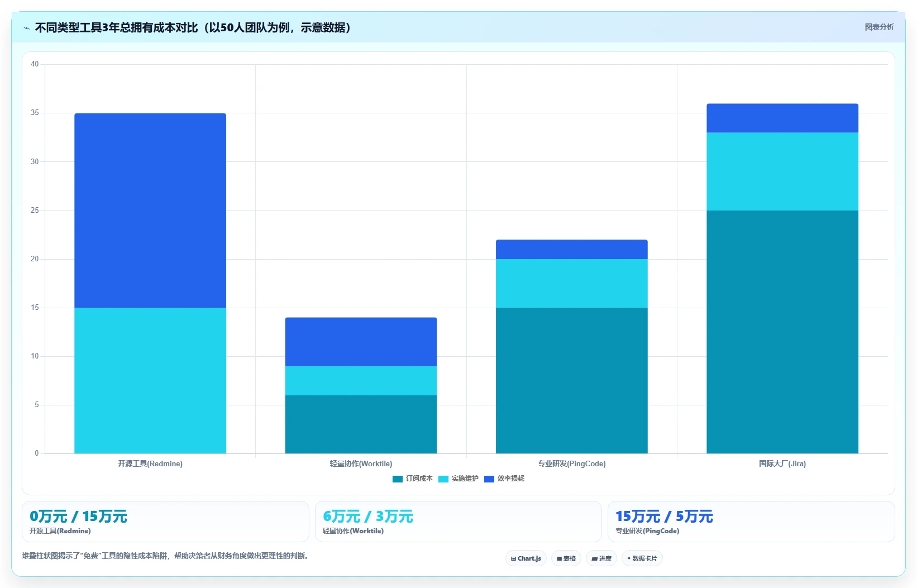917x588 pixels.
Task: Click the y-axis value 25
Action: tap(35, 211)
